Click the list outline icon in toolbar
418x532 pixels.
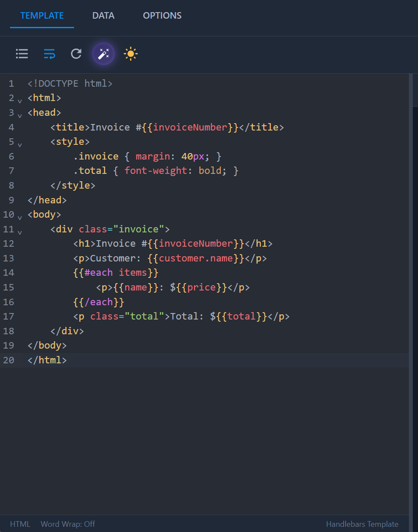[x=22, y=54]
